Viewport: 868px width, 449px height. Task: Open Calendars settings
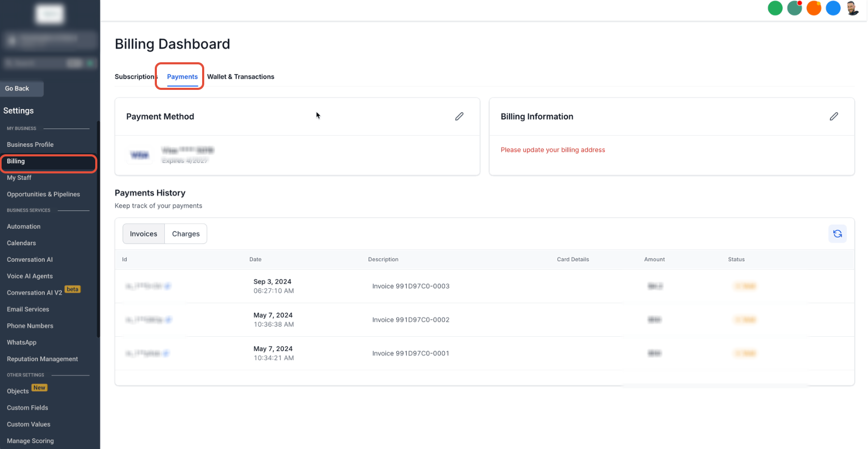21,243
